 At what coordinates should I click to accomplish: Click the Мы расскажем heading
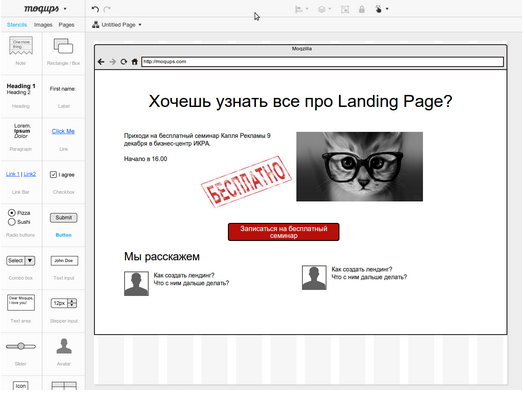(x=162, y=257)
